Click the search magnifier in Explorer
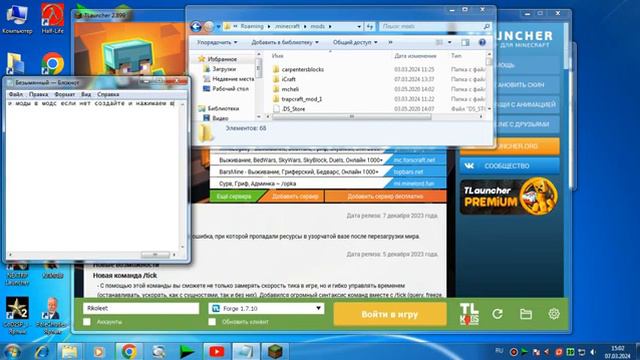The image size is (640, 360). pos(486,27)
